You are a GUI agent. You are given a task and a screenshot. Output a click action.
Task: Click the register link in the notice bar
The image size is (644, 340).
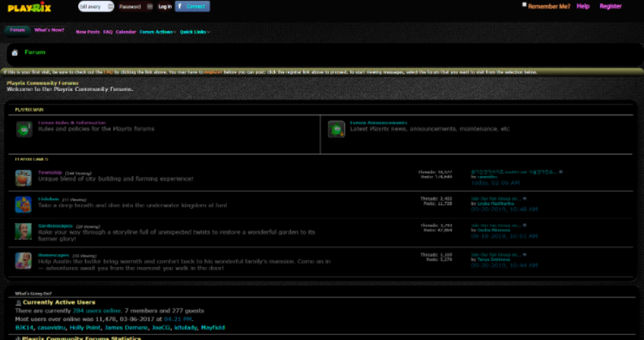(x=213, y=72)
